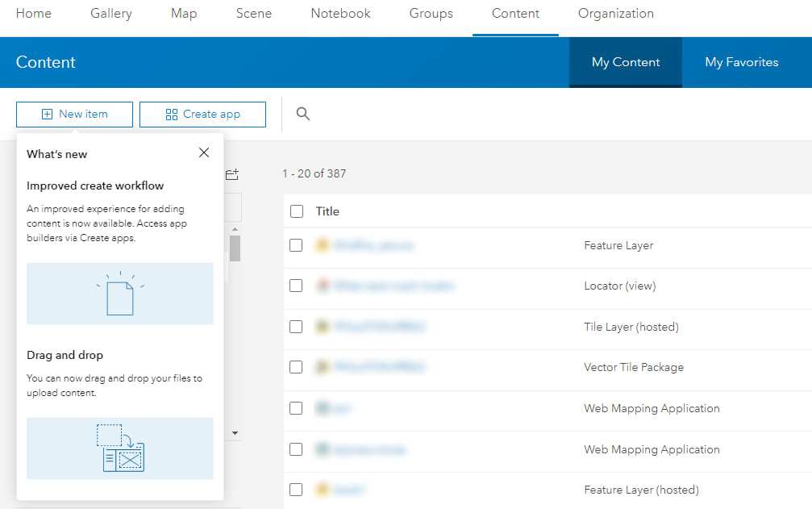Click the 'Tile Layer (hosted)' type text
This screenshot has height=509, width=812.
pos(631,327)
